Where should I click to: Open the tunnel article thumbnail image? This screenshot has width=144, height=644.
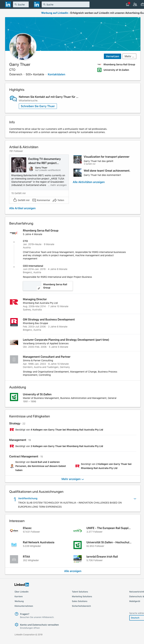point(19,164)
